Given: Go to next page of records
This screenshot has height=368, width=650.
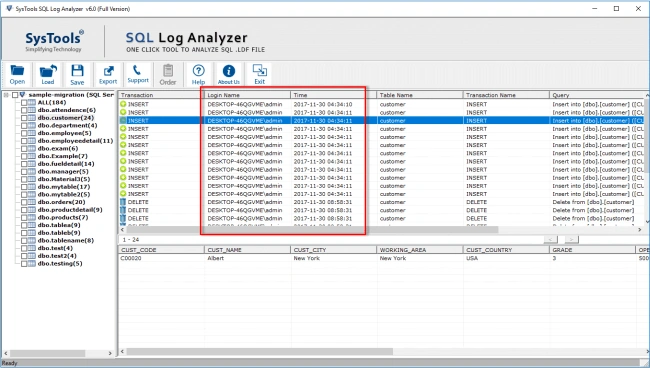Looking at the screenshot, I should [571, 240].
